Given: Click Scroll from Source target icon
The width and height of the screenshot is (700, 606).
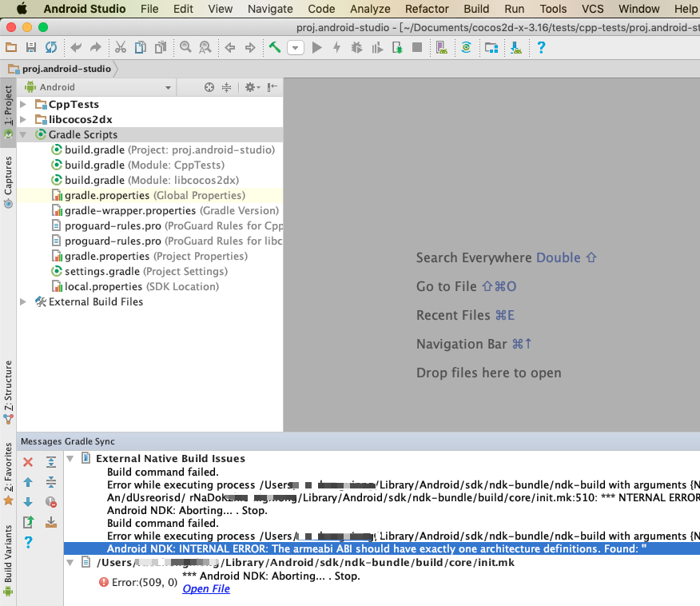Looking at the screenshot, I should 209,87.
